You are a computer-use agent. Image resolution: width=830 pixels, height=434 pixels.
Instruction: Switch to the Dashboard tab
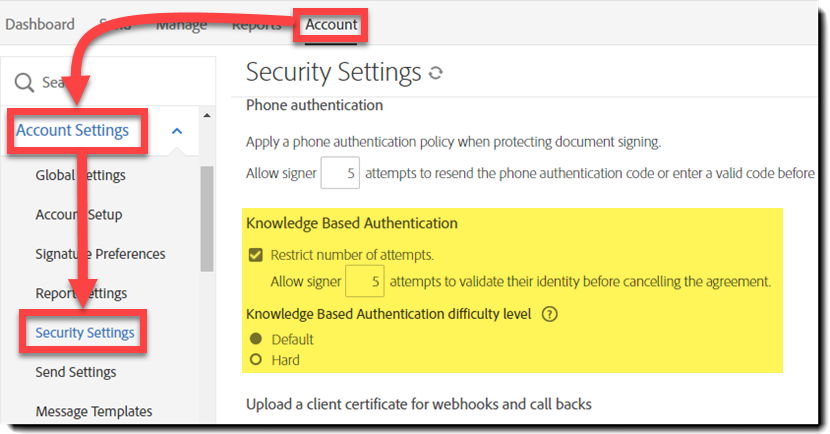(x=40, y=25)
